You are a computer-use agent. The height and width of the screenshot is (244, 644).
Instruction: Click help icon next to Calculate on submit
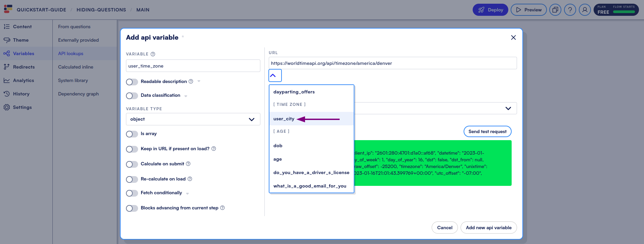tap(188, 164)
